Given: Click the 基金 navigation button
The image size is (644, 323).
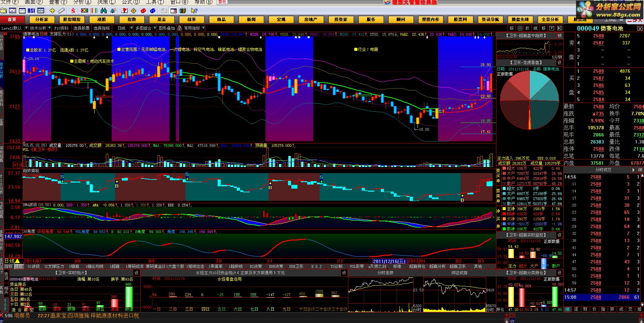Looking at the screenshot, I should tap(162, 20).
